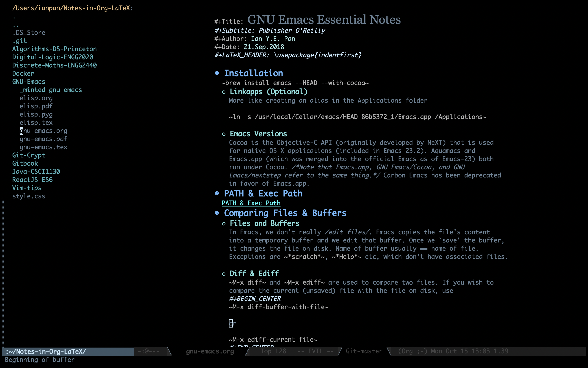Click the #+Date: 21.Sep.2018 line
This screenshot has width=588, height=368.
(x=249, y=47)
